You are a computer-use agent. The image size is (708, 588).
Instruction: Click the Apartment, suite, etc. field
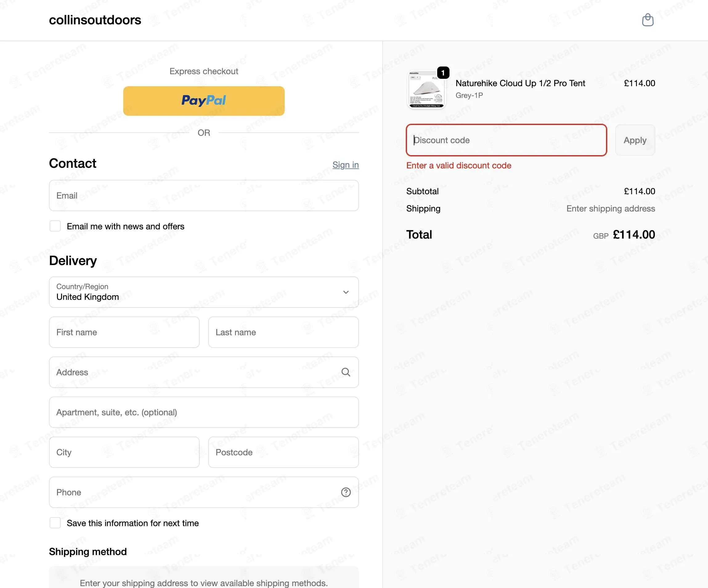[204, 412]
